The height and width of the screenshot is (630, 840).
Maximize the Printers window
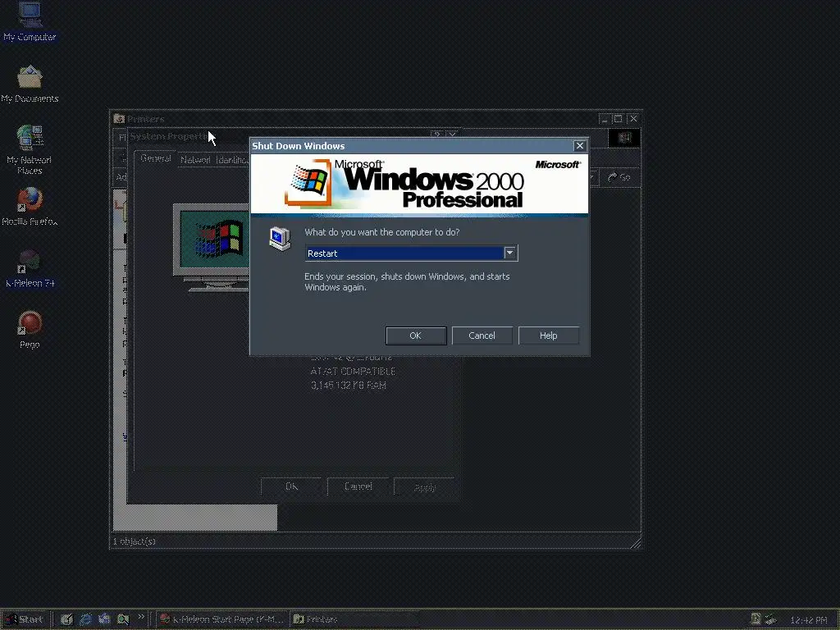coord(618,119)
